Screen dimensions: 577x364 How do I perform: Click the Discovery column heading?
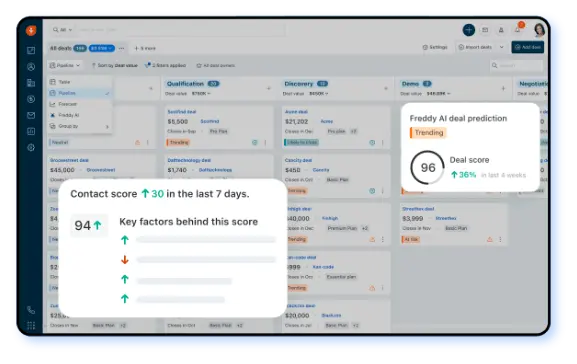point(298,84)
